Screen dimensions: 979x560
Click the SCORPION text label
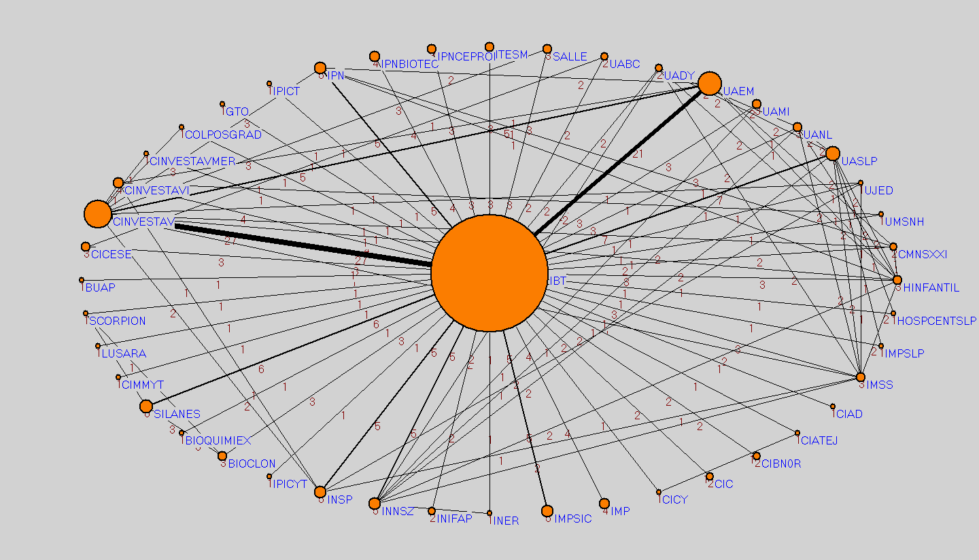[x=117, y=321]
